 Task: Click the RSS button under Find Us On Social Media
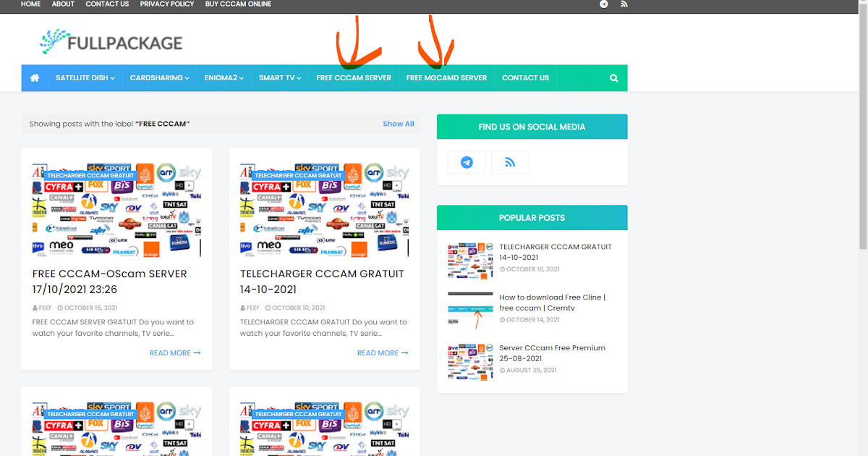(x=510, y=162)
